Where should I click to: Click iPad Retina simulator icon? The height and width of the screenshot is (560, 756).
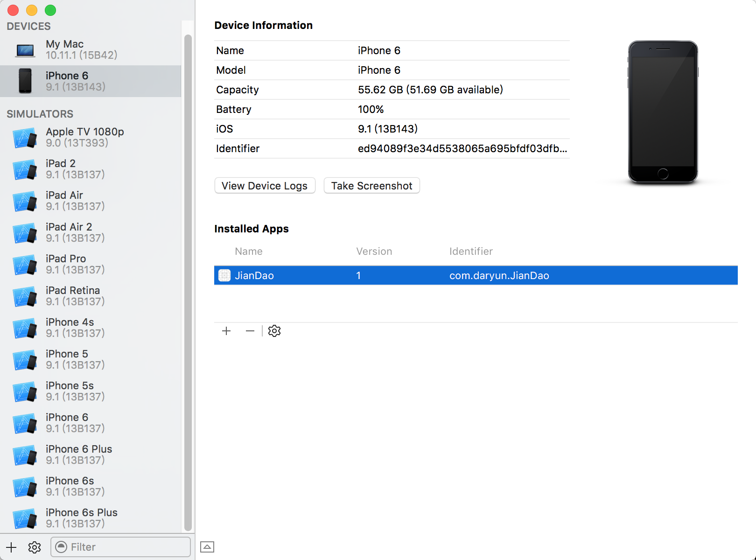(x=25, y=296)
